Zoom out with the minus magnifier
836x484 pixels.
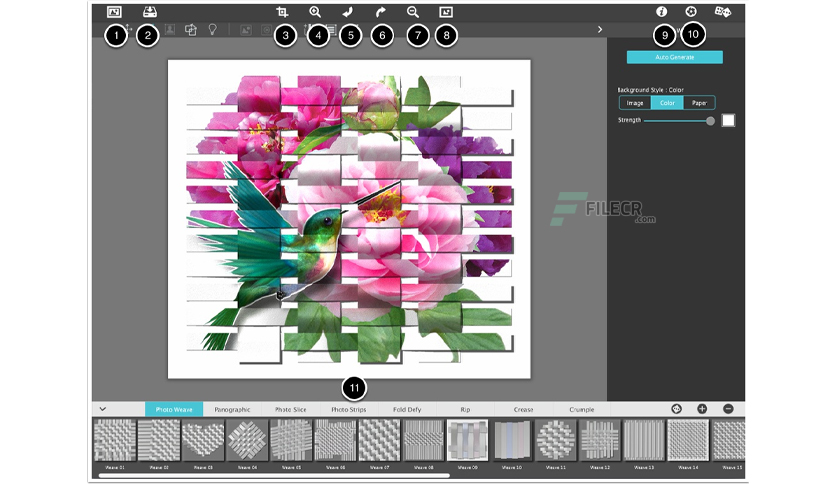click(413, 12)
